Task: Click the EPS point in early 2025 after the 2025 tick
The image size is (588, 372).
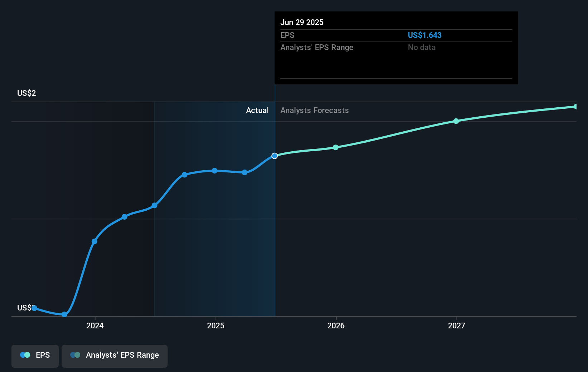Action: coord(245,172)
